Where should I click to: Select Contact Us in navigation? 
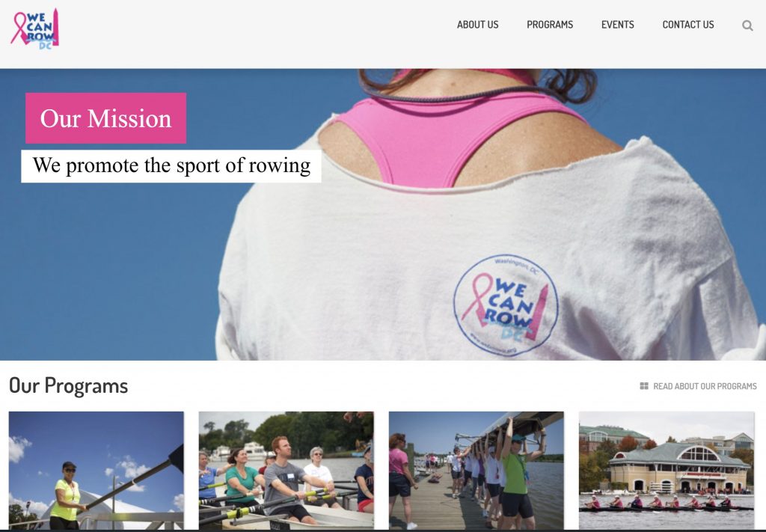(688, 25)
